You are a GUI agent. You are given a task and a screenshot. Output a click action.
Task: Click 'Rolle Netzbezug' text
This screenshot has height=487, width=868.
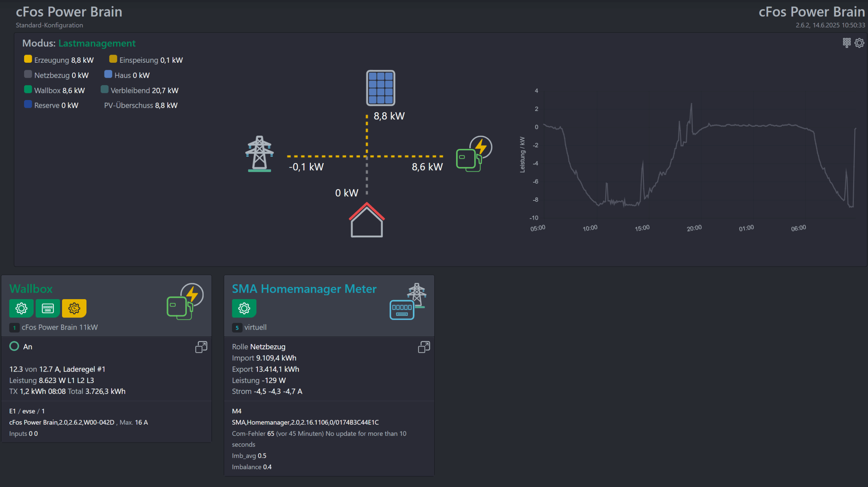(x=259, y=347)
